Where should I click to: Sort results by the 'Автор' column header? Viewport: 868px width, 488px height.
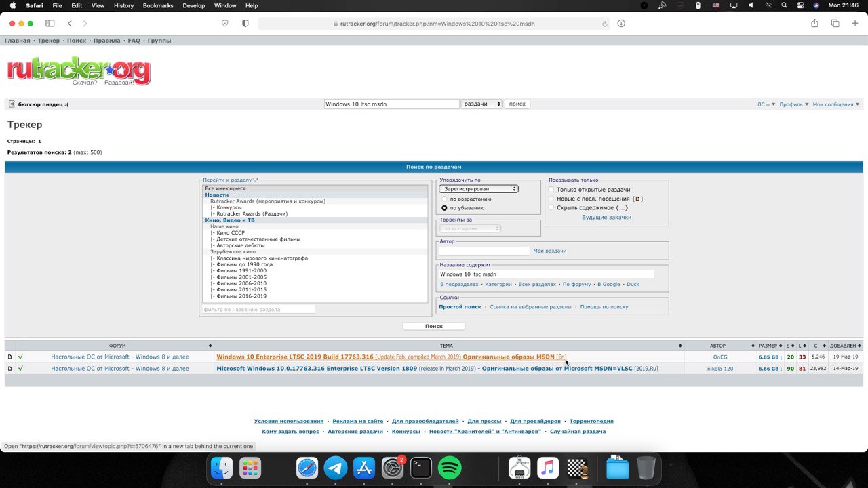(x=719, y=346)
